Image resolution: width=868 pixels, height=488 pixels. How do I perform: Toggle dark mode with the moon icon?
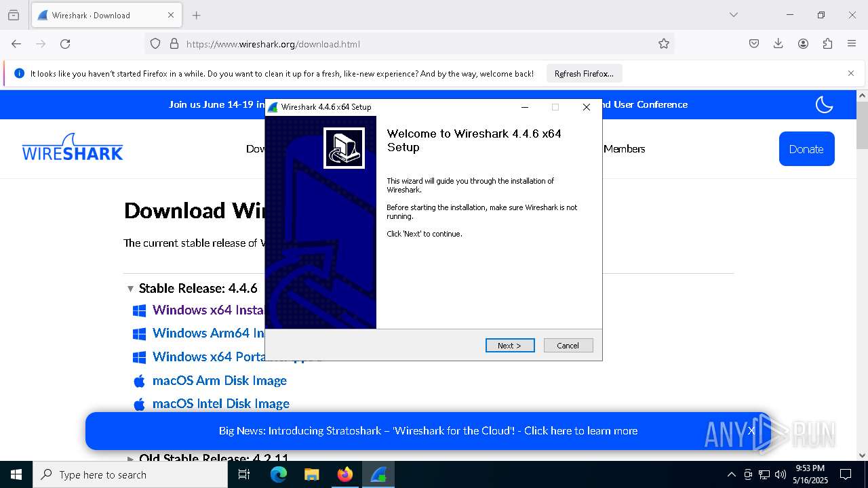point(824,104)
